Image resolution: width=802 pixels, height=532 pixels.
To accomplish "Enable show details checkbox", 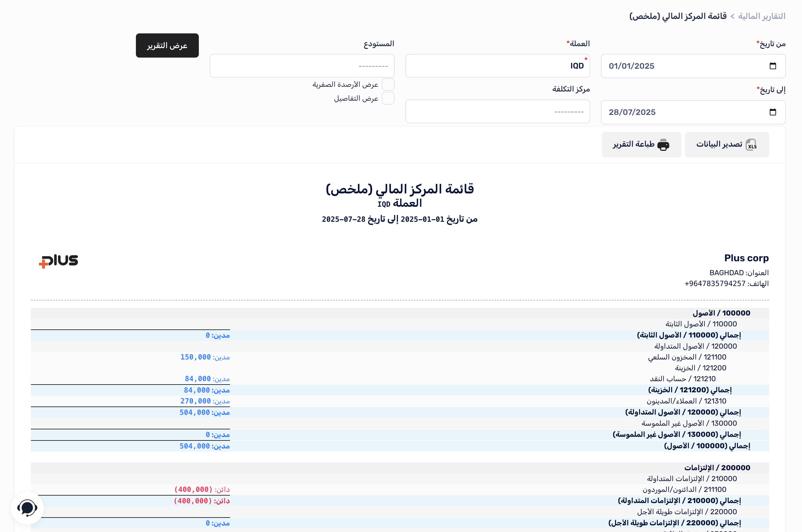I will pyautogui.click(x=388, y=98).
